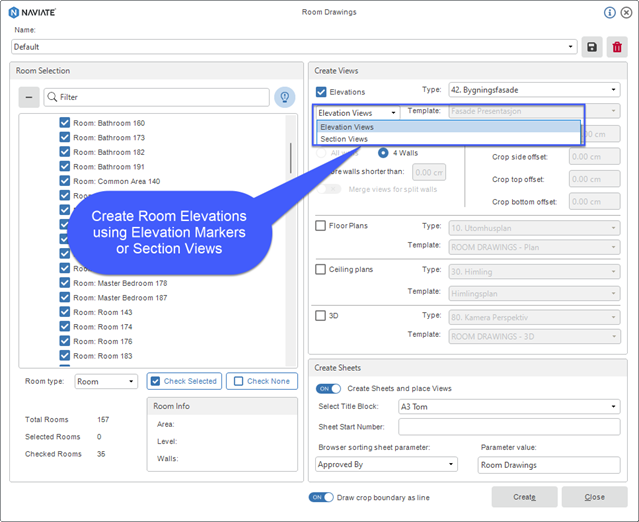Image resolution: width=639 pixels, height=522 pixels.
Task: Open the Name preset dropdown showing Default
Action: (294, 47)
